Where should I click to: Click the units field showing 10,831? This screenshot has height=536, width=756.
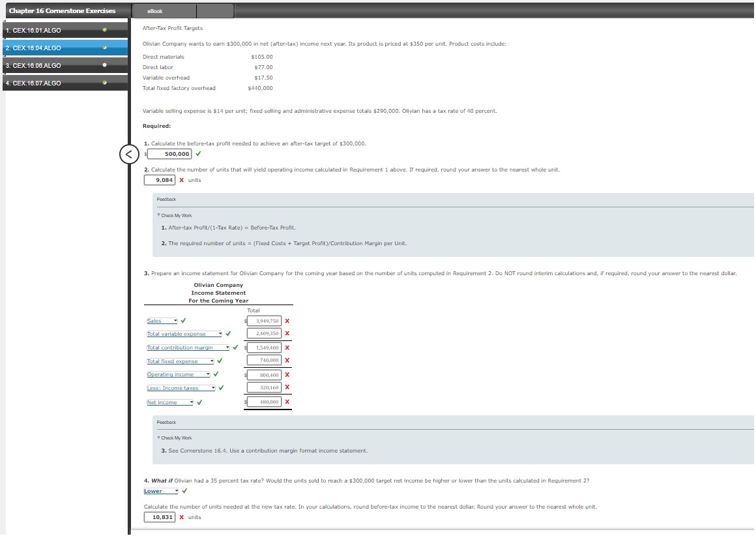pos(160,517)
